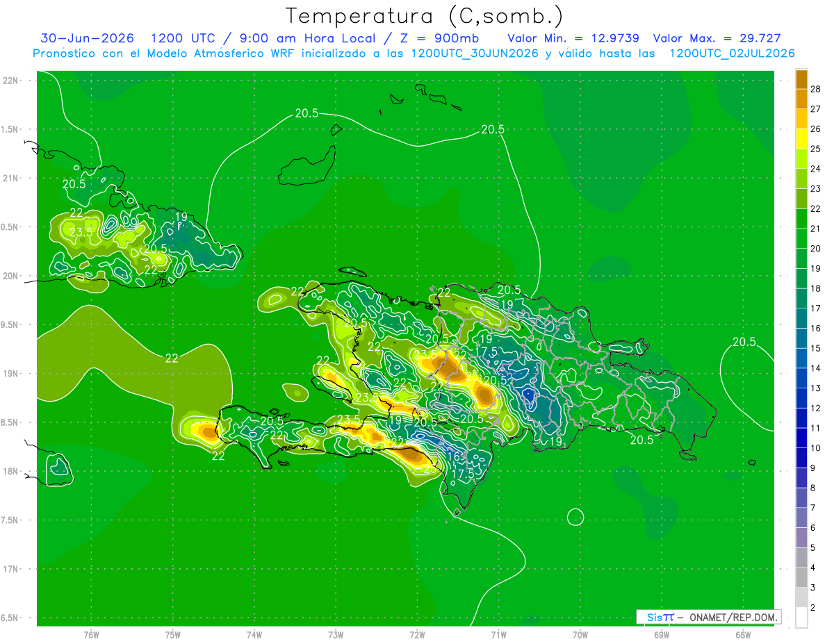Click the "20.5" contour label east of Dominican Republic
Screen dimensions: 834x644
[744, 341]
